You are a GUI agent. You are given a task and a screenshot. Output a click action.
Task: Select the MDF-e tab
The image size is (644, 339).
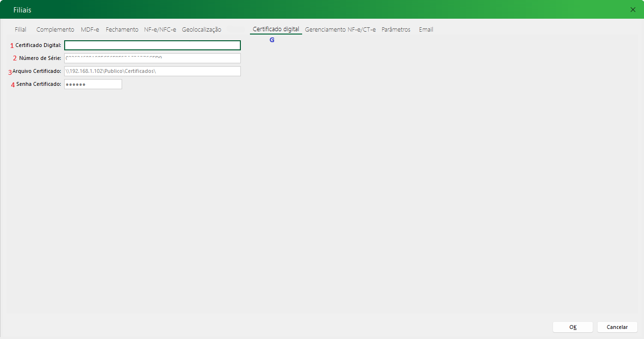point(90,29)
